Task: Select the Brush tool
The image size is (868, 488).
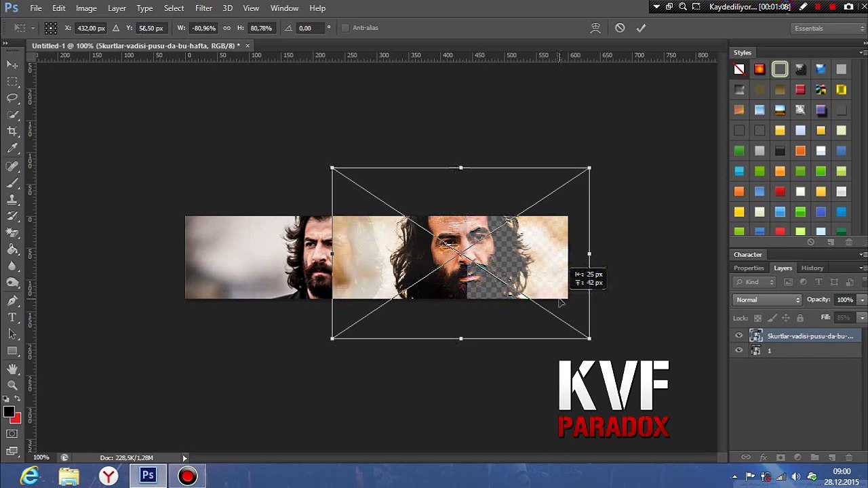Action: tap(12, 183)
